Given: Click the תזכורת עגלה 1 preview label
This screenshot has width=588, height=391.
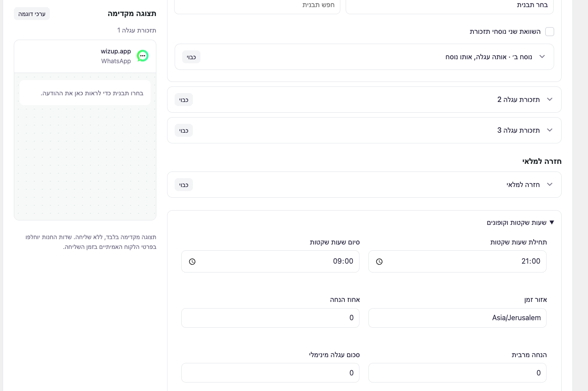Looking at the screenshot, I should pos(137,30).
